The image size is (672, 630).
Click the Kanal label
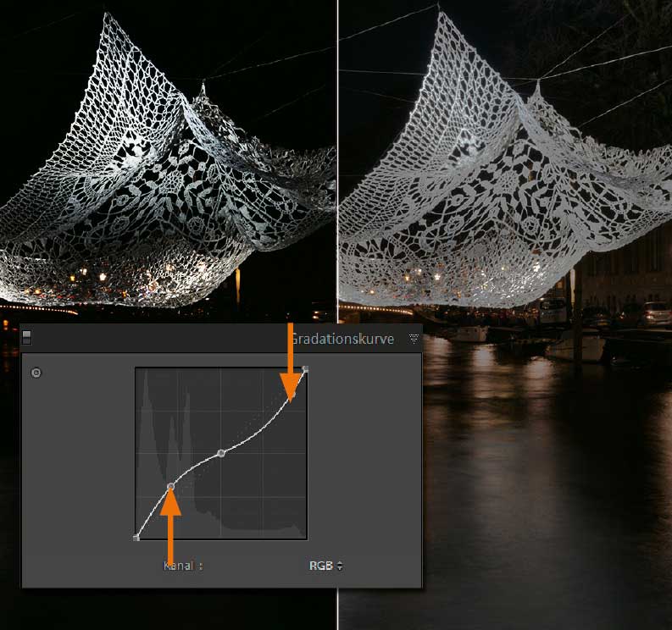point(183,566)
